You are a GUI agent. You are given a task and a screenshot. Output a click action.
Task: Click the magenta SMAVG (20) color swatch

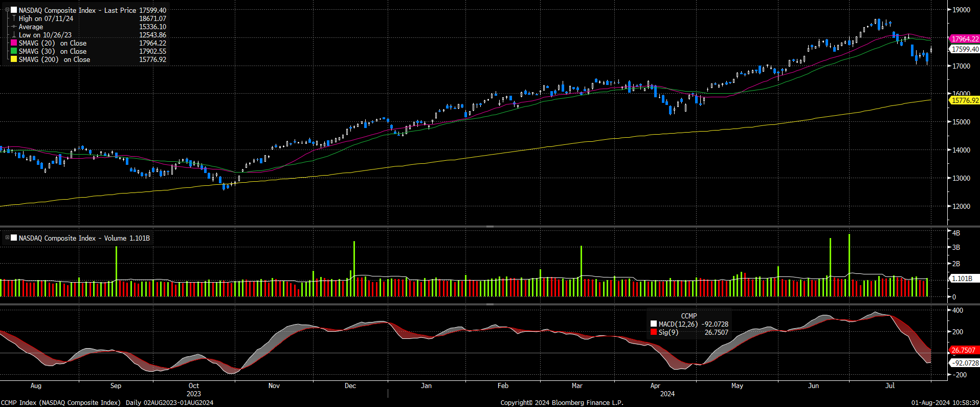(x=14, y=43)
